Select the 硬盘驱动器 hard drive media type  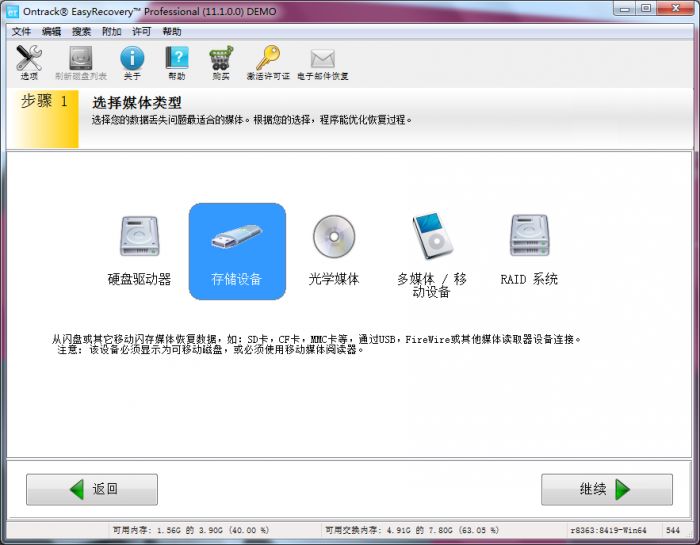coord(139,251)
